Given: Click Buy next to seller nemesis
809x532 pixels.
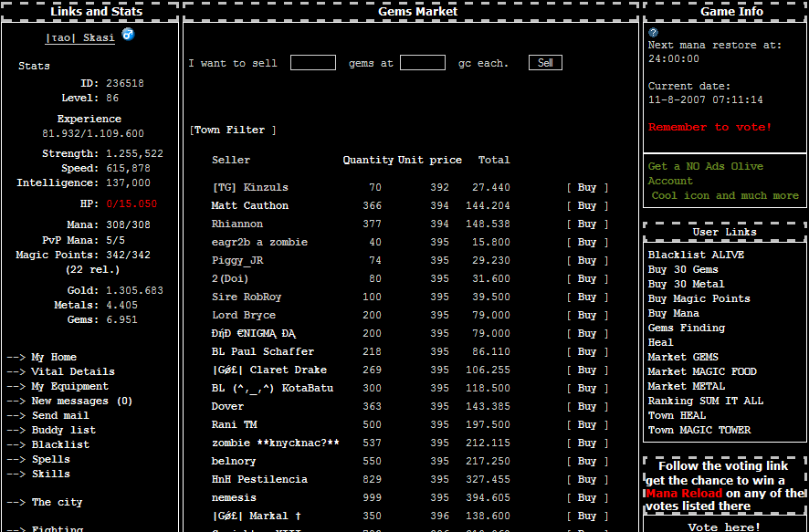Looking at the screenshot, I should 586,498.
